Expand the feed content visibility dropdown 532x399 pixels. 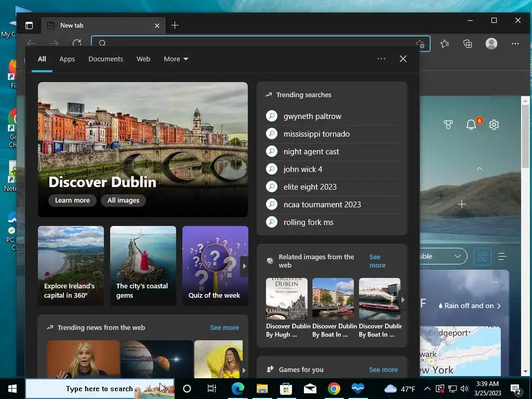pos(444,256)
